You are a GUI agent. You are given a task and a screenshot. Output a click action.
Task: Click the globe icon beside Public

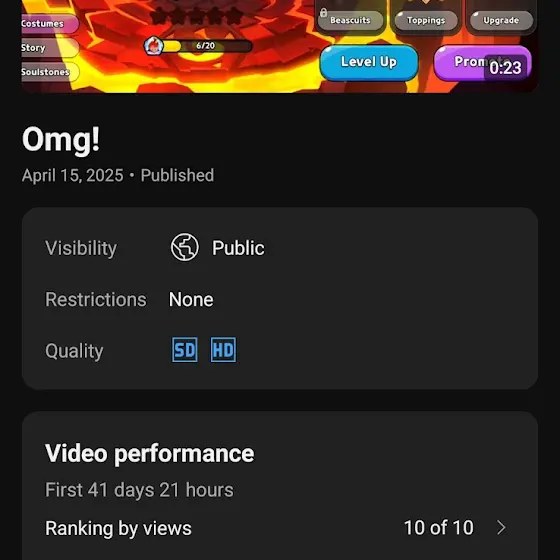pyautogui.click(x=184, y=247)
